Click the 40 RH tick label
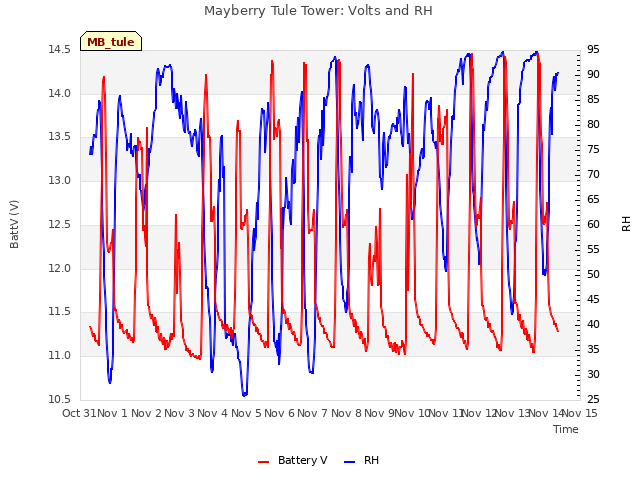The height and width of the screenshot is (480, 640). (593, 324)
